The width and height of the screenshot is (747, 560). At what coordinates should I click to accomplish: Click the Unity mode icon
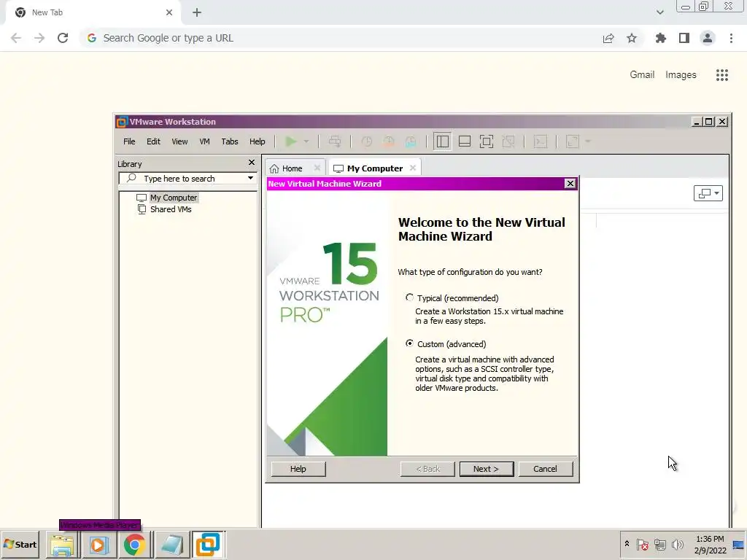(508, 141)
